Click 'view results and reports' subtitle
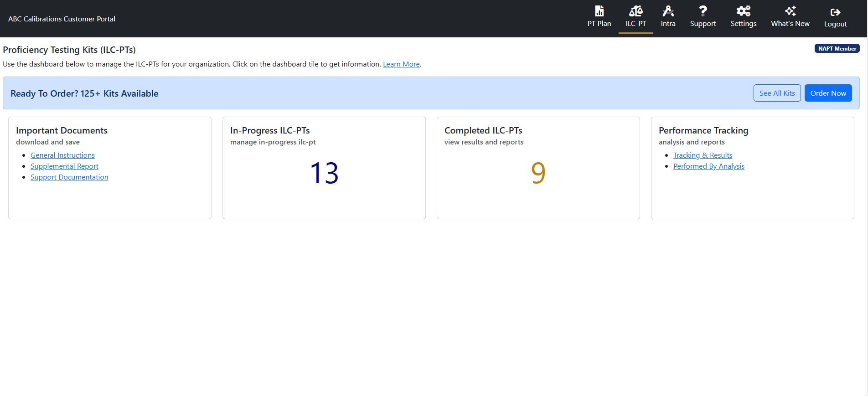 484,142
